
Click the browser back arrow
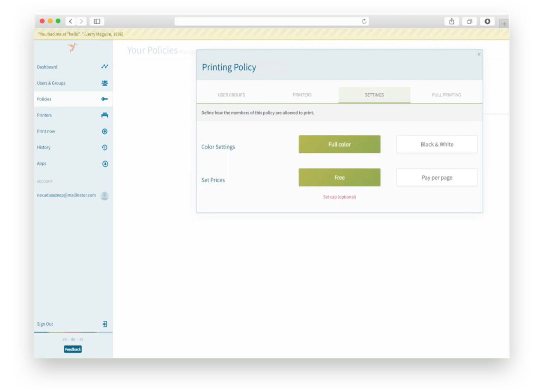(x=70, y=21)
